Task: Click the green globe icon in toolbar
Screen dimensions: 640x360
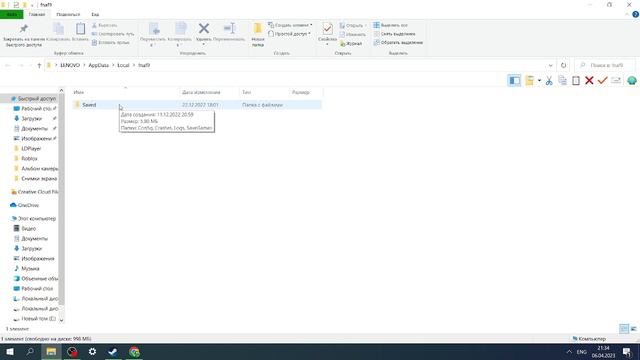Action: 632,80
